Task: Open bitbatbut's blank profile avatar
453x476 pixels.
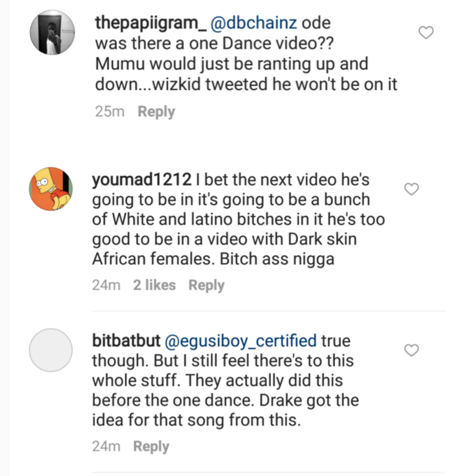Action: click(x=51, y=350)
